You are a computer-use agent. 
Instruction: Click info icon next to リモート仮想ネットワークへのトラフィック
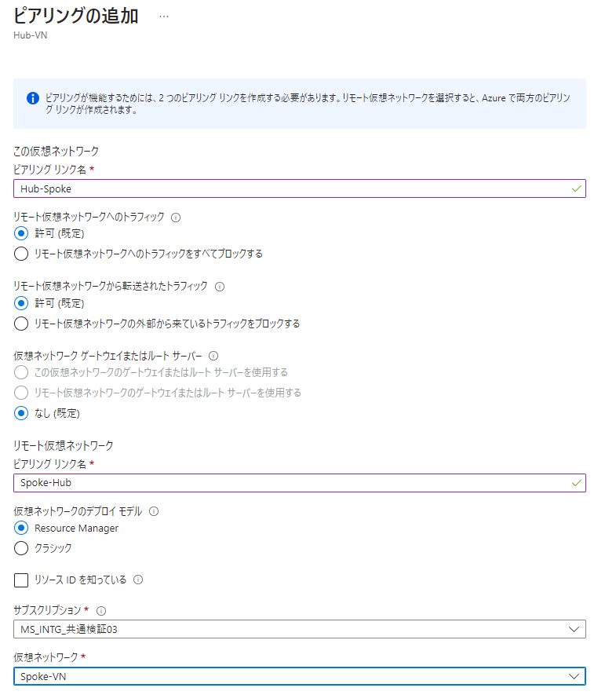(176, 218)
